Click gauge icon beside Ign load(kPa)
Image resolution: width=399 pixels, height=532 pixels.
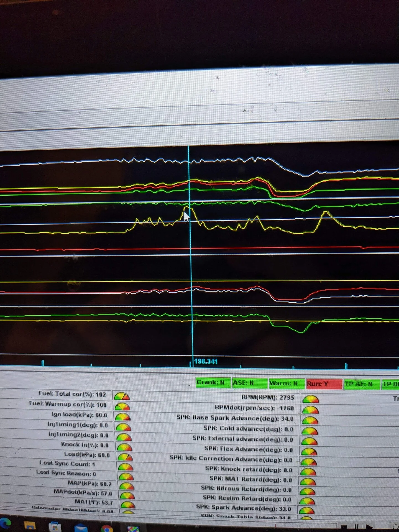pos(123,417)
